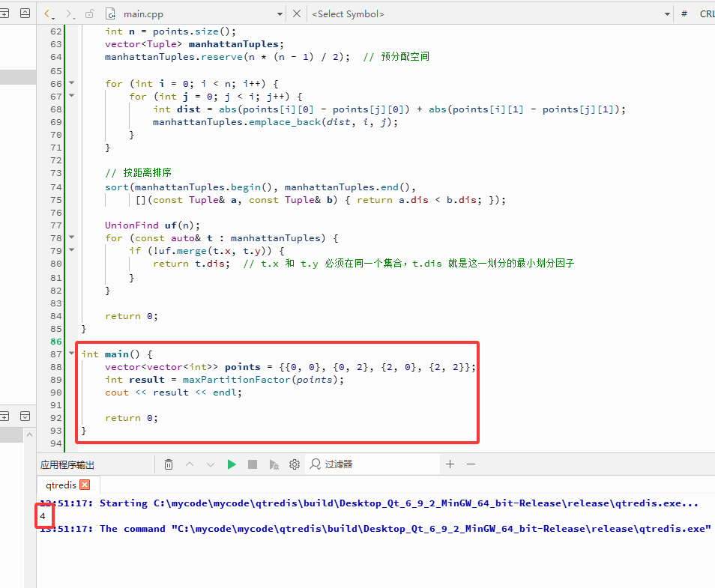Click the 'The command' output line
Screen dimensions: 715x588
[x=375, y=529]
